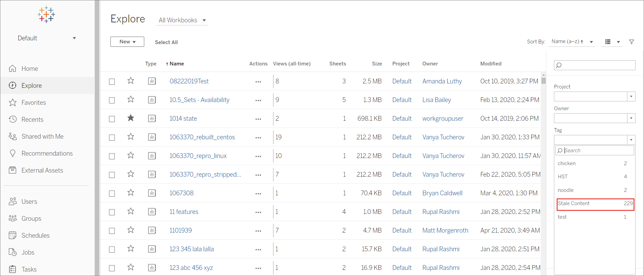Tick the 1101939 workbook checkbox
This screenshot has height=276, width=644.
(x=112, y=231)
